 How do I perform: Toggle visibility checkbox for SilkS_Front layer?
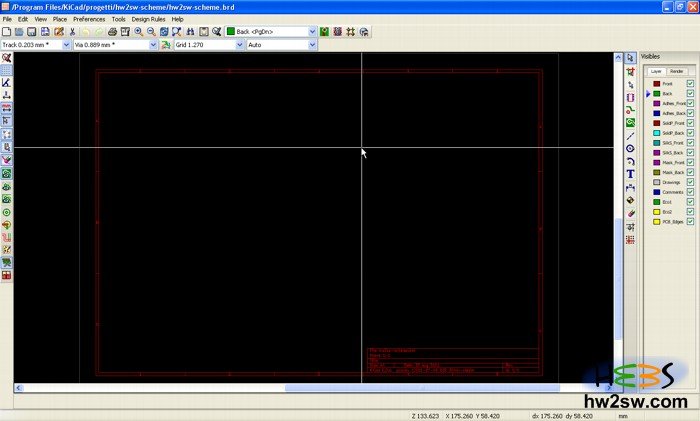pyautogui.click(x=690, y=143)
